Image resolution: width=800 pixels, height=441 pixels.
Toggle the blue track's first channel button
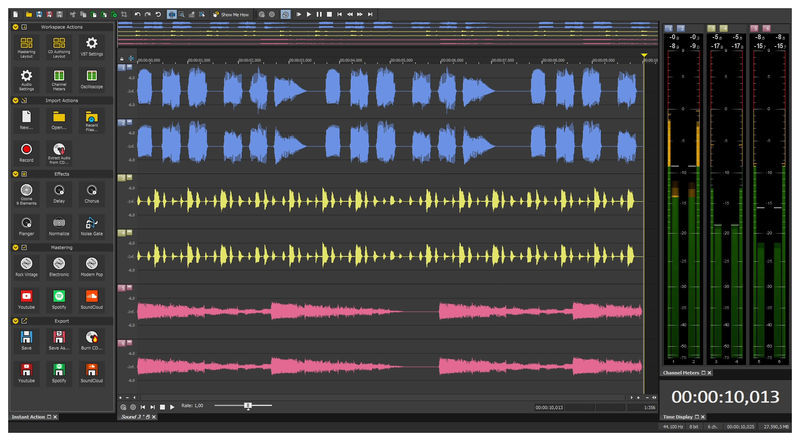(x=121, y=68)
